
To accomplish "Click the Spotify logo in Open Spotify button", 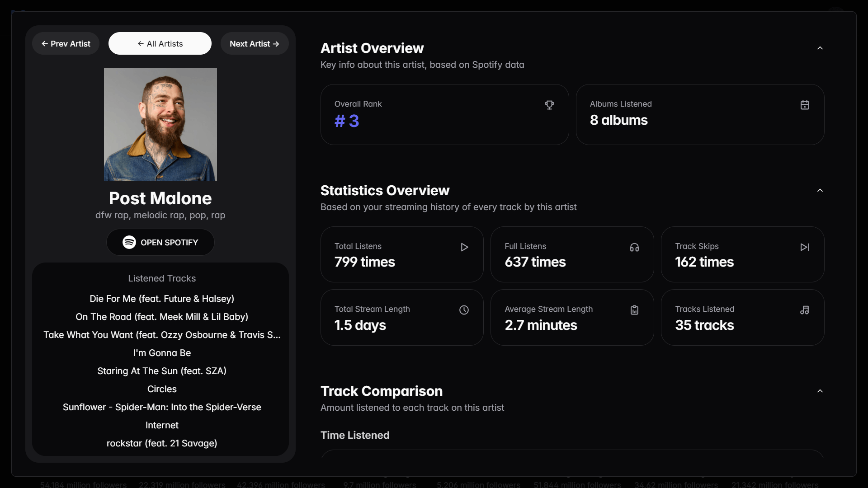I will (129, 242).
